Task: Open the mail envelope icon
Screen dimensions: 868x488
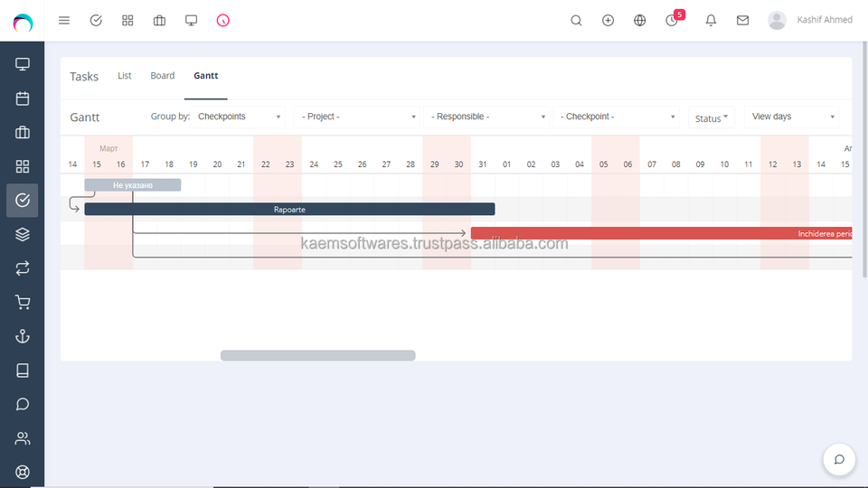Action: (743, 21)
